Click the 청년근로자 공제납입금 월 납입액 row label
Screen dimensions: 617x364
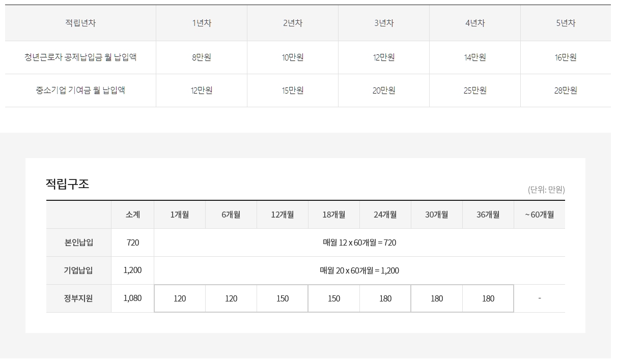pyautogui.click(x=80, y=57)
